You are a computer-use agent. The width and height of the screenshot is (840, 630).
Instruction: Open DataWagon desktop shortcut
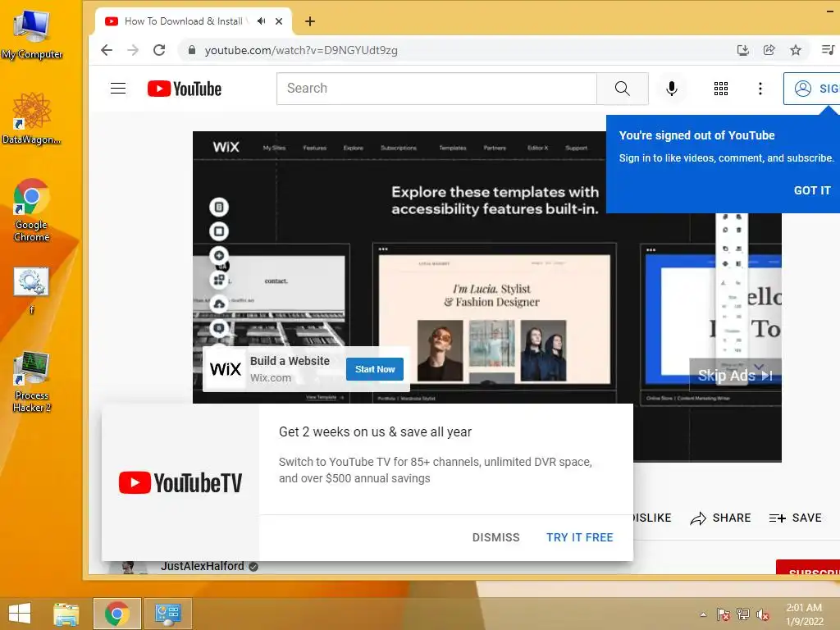[32, 118]
